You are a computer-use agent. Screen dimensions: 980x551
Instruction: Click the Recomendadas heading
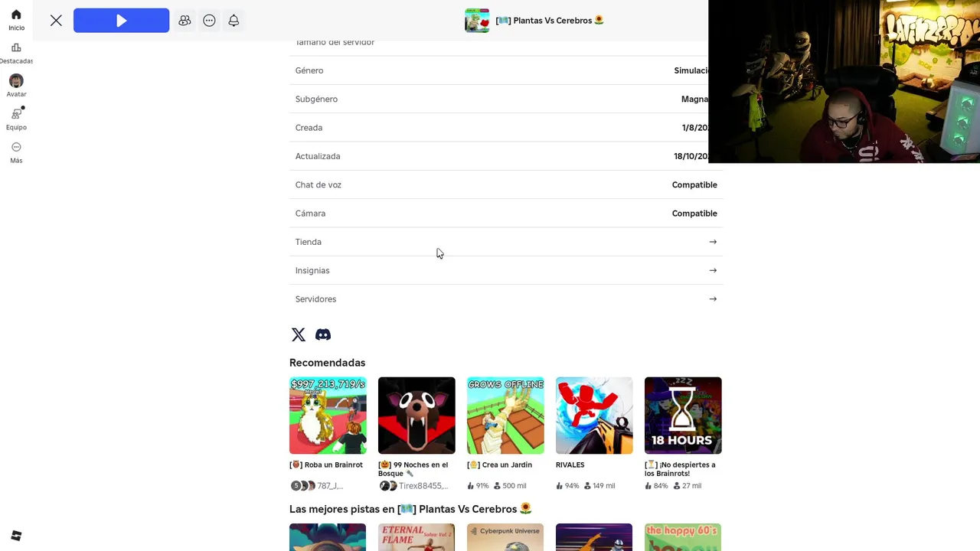tap(328, 363)
